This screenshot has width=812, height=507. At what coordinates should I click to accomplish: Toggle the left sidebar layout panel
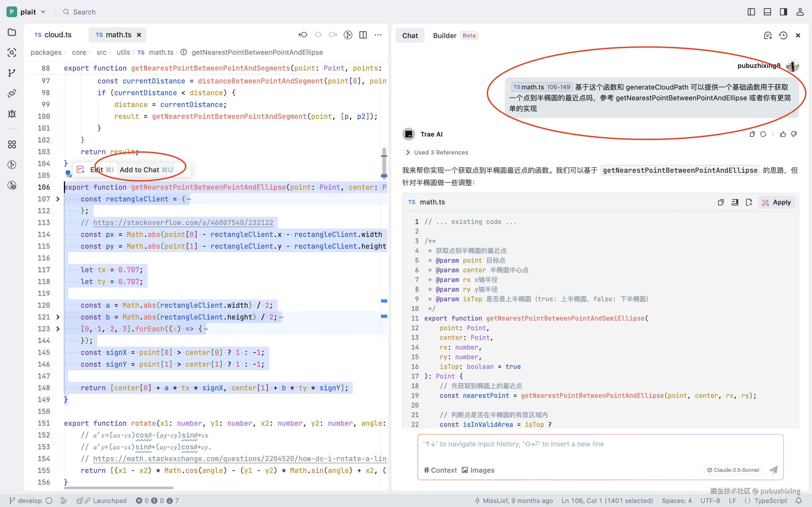coord(751,12)
